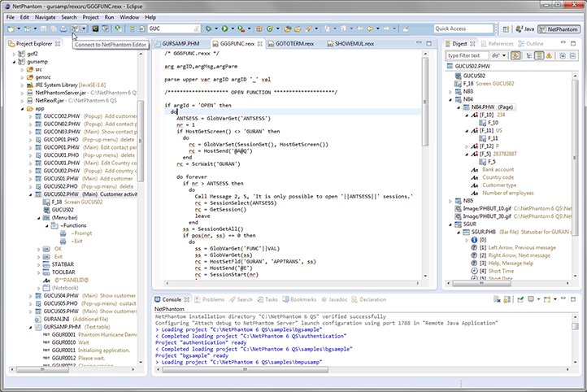
Task: Click the Digest panel horizontal scrollbar thumb
Action: pyautogui.click(x=482, y=283)
